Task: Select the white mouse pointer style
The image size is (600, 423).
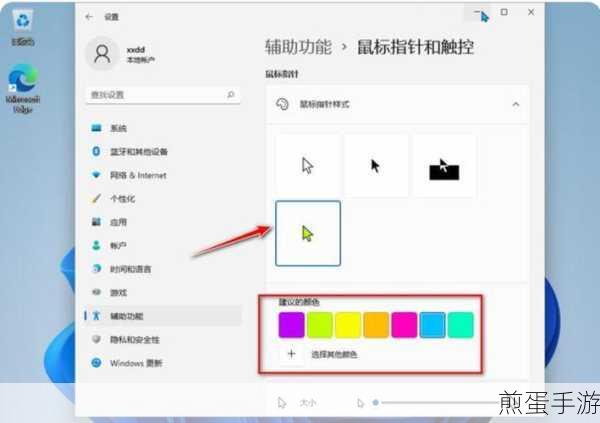Action: tap(308, 166)
